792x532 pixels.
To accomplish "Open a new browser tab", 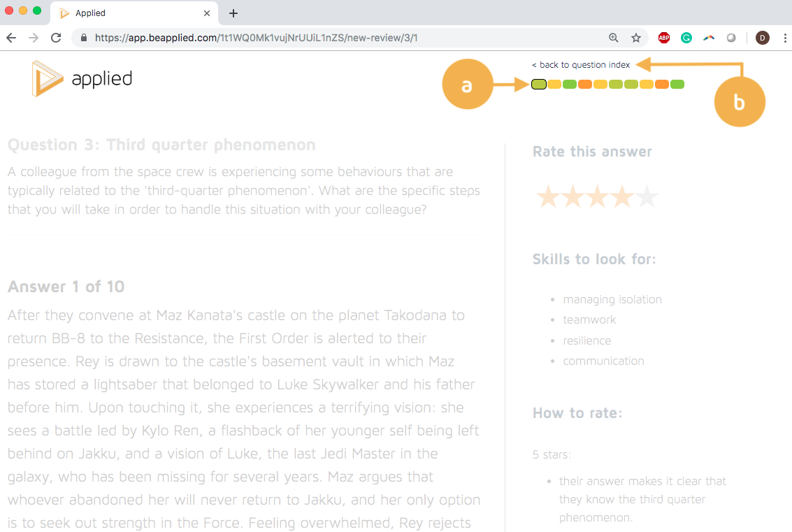I will pos(233,13).
